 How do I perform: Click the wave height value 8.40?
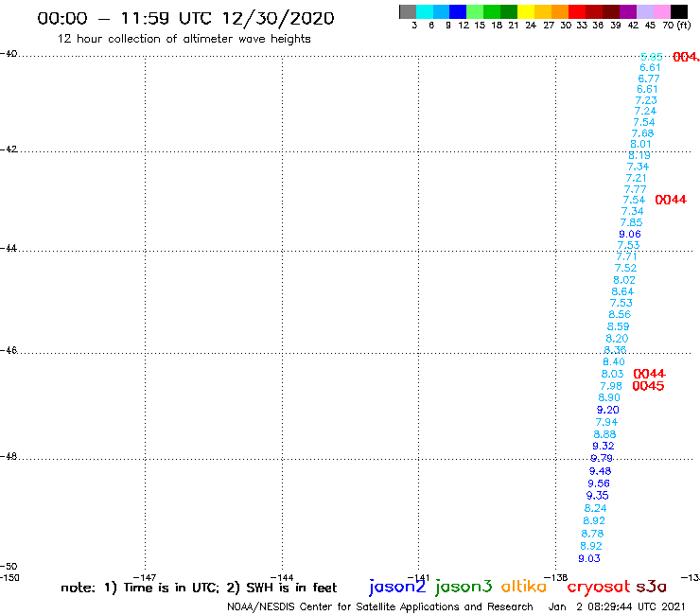[x=614, y=361]
